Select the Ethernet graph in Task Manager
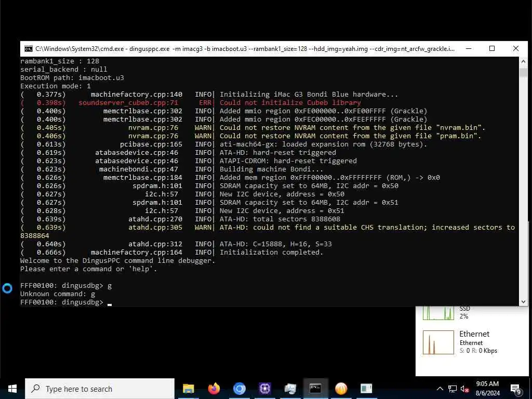The image size is (532, 399). click(438, 342)
